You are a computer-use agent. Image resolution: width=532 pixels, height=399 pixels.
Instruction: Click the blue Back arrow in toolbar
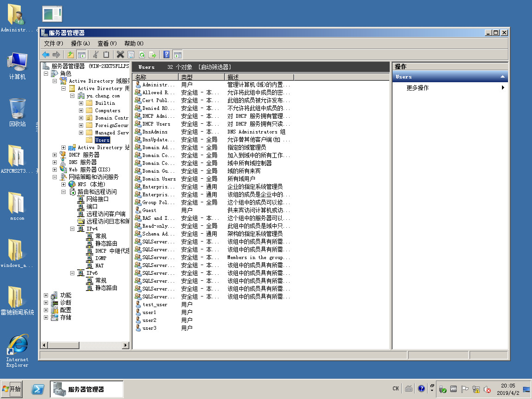click(x=46, y=54)
